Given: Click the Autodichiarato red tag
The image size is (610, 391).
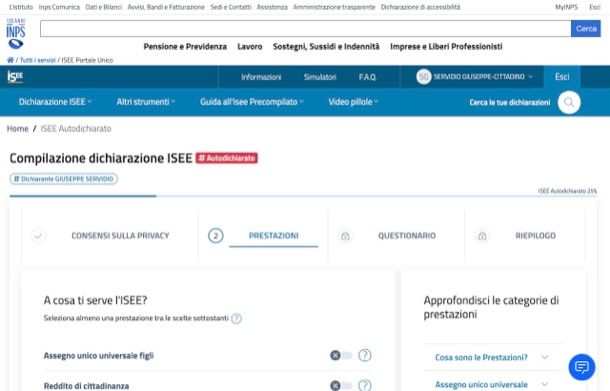Looking at the screenshot, I should pos(226,158).
